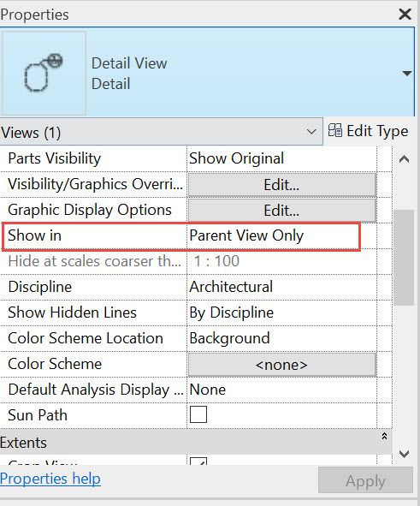This screenshot has width=420, height=506.
Task: Open the Properties help link
Action: [50, 479]
